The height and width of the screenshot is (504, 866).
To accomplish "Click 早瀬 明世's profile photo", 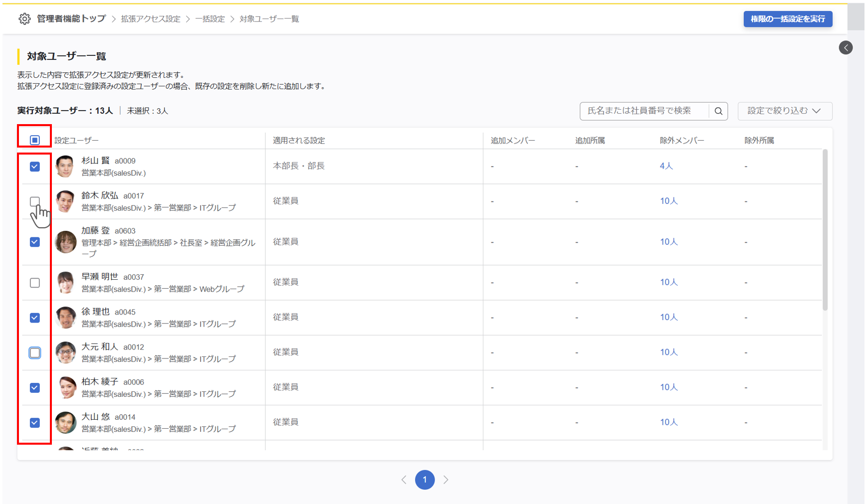I will [x=65, y=283].
